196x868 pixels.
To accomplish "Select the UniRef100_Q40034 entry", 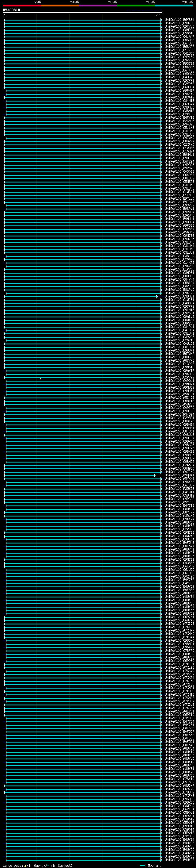I will tap(179, 303).
